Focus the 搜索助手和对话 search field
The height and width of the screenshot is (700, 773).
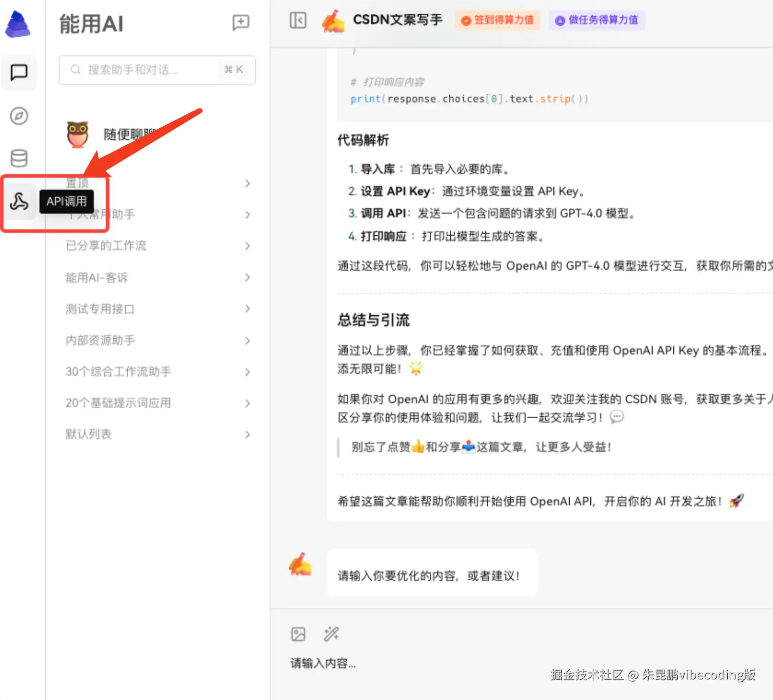pos(157,70)
